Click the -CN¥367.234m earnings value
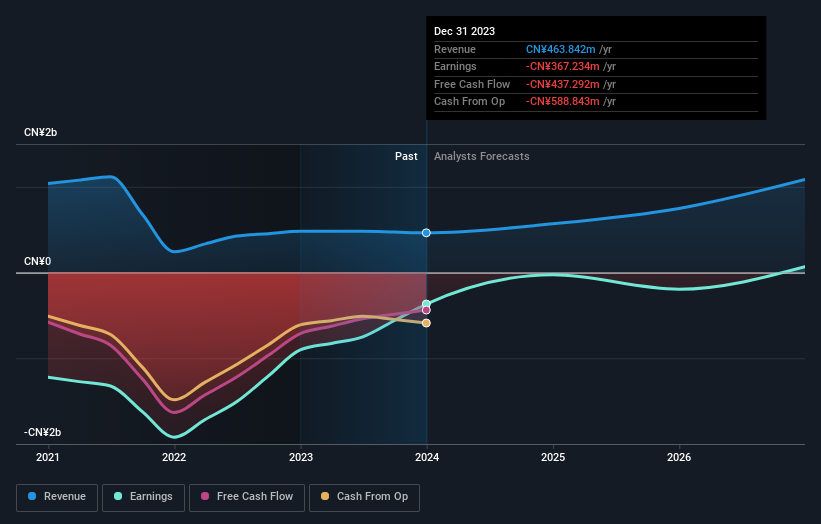The height and width of the screenshot is (524, 821). (x=563, y=66)
